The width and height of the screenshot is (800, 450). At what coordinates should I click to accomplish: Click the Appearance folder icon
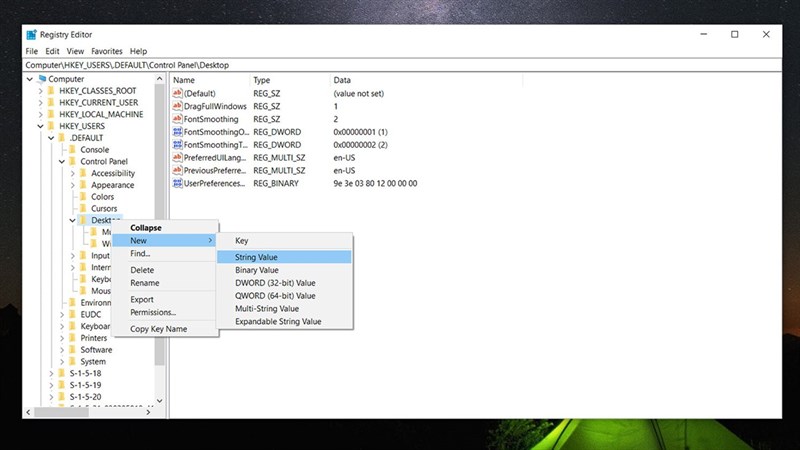point(83,185)
